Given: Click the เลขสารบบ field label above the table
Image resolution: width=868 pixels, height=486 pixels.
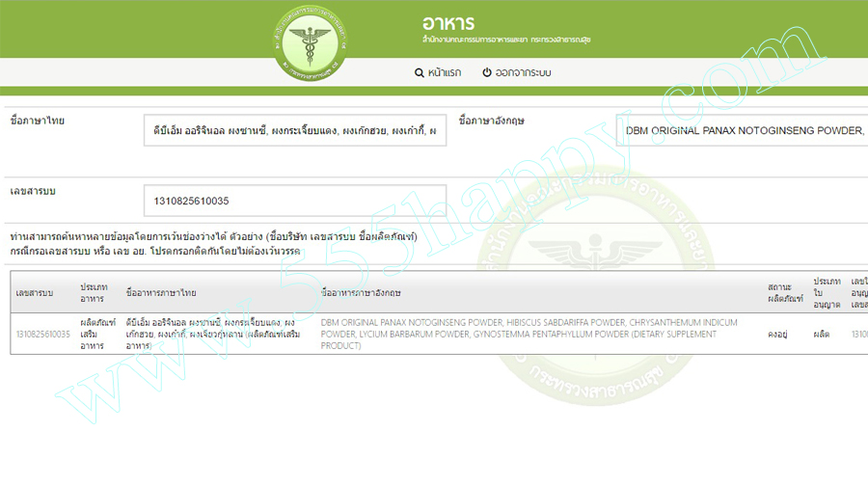Looking at the screenshot, I should [33, 191].
